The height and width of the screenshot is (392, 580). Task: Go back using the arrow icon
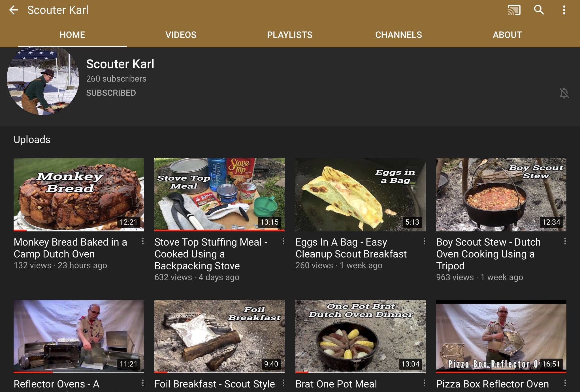[x=14, y=10]
